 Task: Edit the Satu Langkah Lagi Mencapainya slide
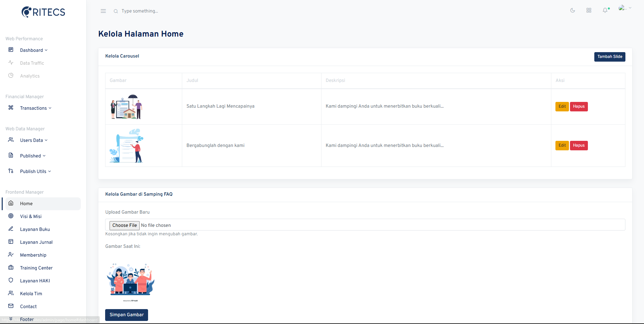pyautogui.click(x=562, y=107)
